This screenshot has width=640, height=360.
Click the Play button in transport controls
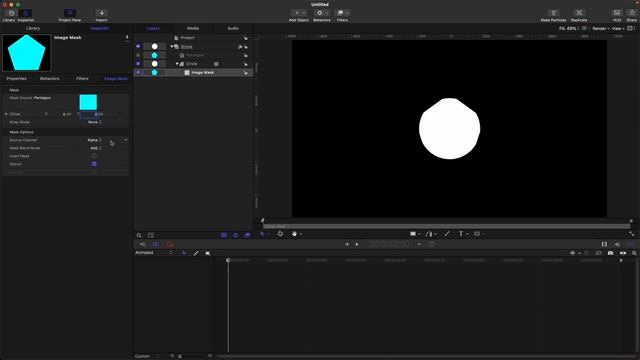357,244
